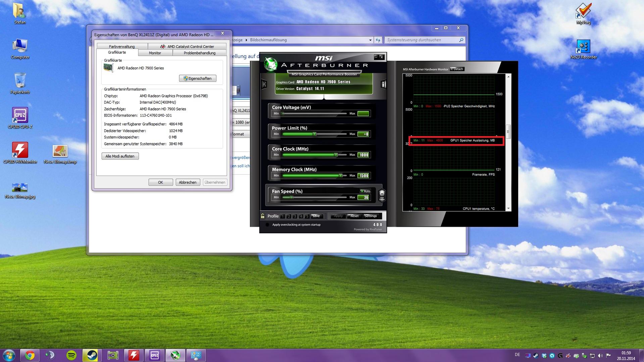Click Bildschirmauflösung in the address bar

268,40
